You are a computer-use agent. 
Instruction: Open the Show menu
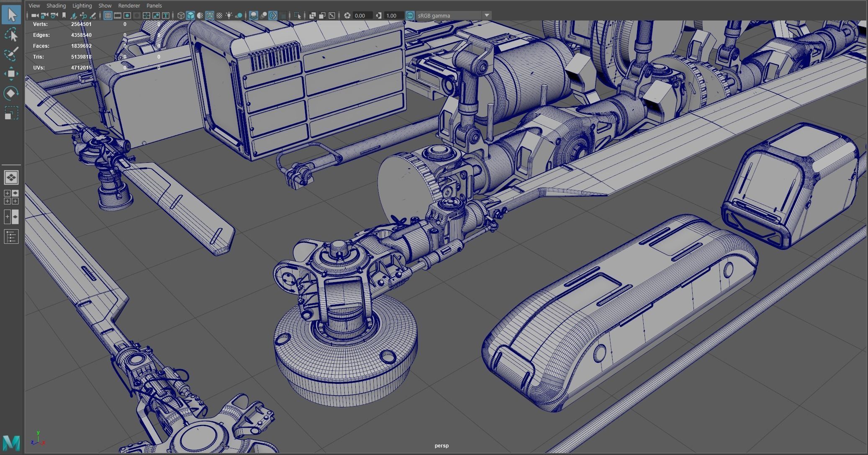coord(105,5)
